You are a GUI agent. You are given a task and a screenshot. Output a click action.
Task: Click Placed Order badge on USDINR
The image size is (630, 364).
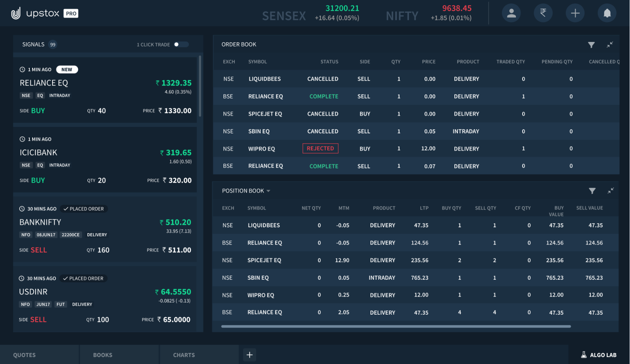(83, 279)
